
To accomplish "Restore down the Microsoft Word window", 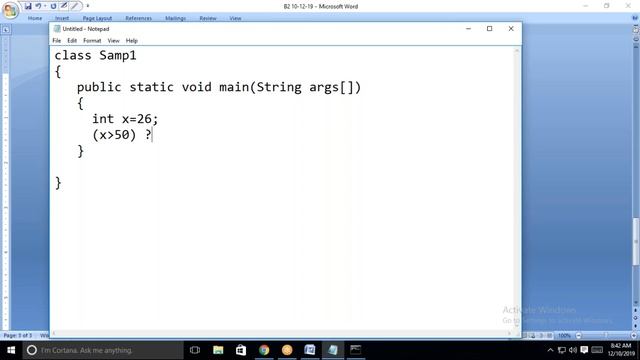I will click(607, 6).
